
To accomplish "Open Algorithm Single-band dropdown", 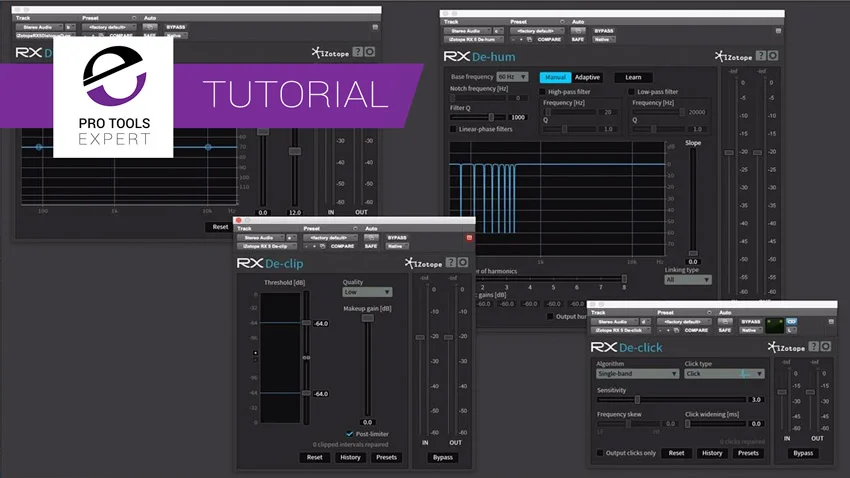I will tap(638, 374).
